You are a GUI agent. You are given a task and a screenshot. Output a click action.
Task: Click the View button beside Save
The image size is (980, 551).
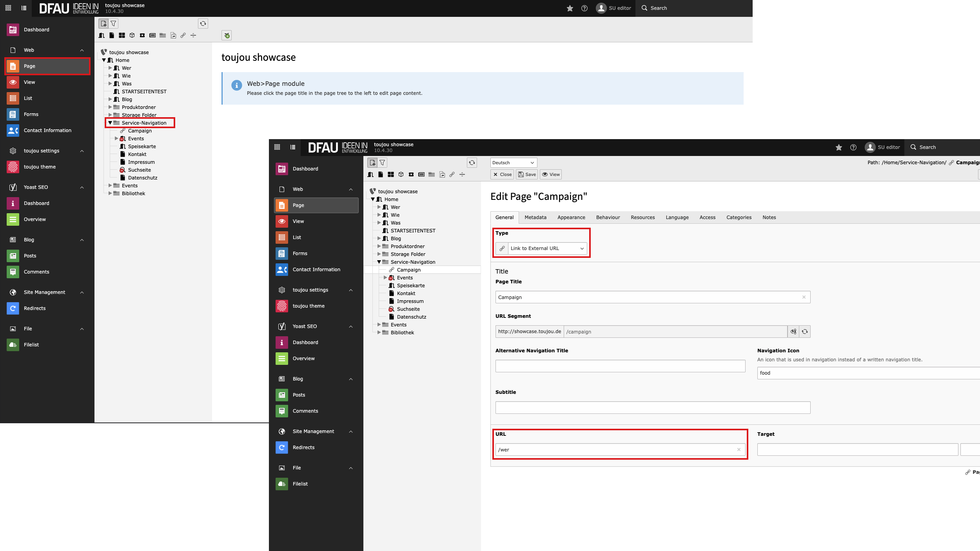point(551,174)
